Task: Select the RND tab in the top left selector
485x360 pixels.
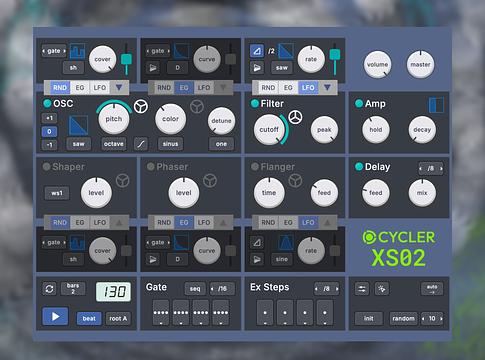Action: [x=60, y=88]
